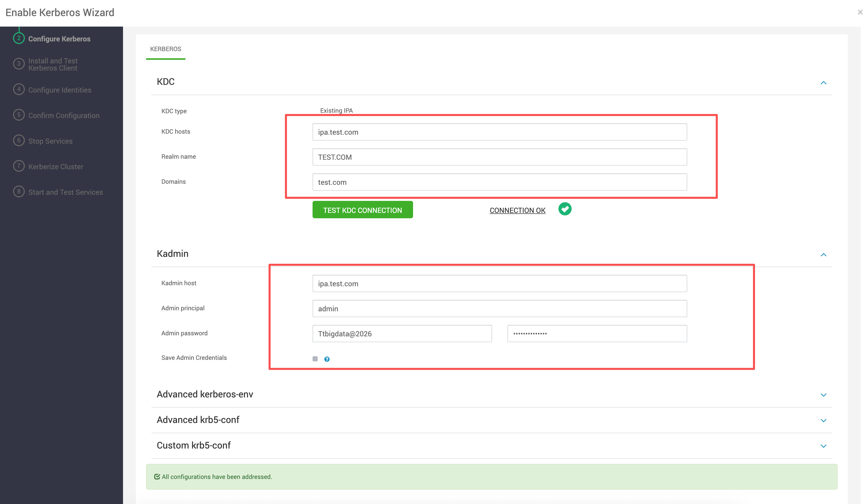Screen dimensions: 865x504
Task: Open Confirm Configuration step in sidebar
Action: [64, 116]
